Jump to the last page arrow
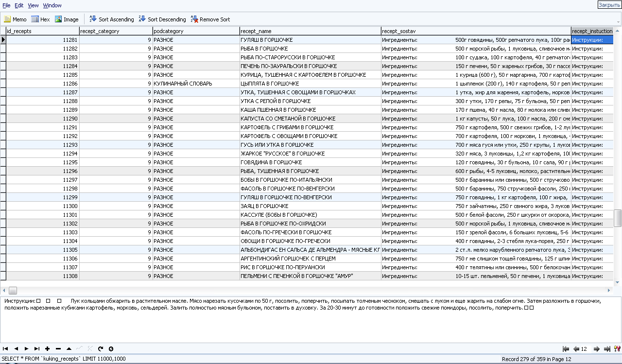 (607, 349)
